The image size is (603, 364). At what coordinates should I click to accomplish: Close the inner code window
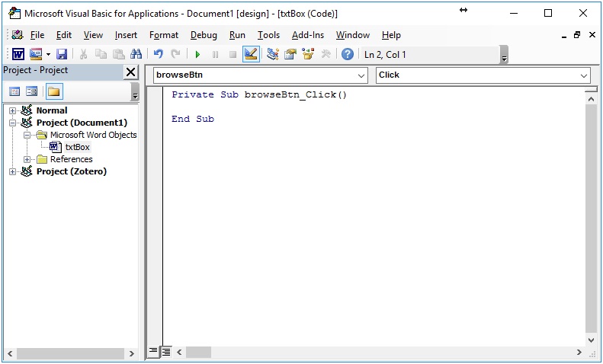click(x=592, y=35)
